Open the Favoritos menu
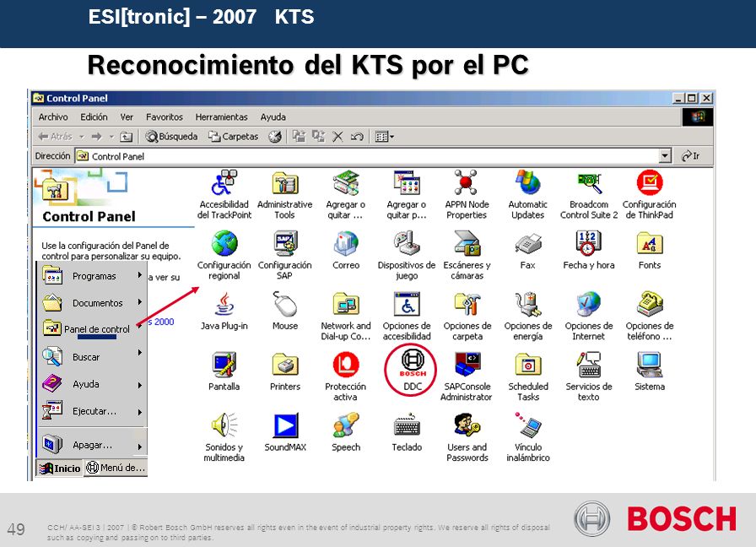Image resolution: width=756 pixels, height=547 pixels. coord(165,116)
